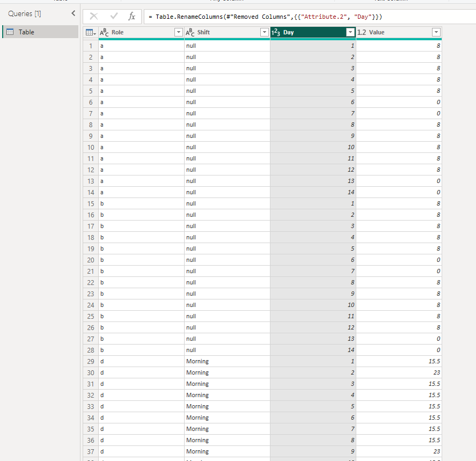This screenshot has width=476, height=461.
Task: Open Day column filter dropdown
Action: [350, 32]
